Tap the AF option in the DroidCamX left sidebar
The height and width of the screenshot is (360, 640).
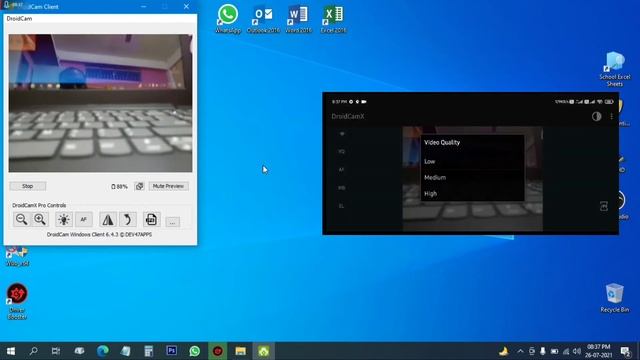coord(342,170)
